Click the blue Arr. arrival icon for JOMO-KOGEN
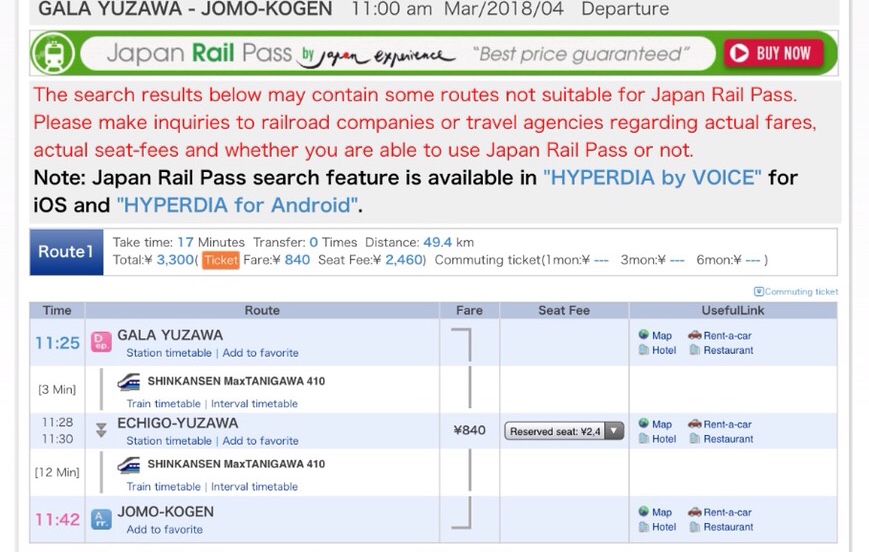Image resolution: width=869 pixels, height=552 pixels. coord(101,519)
